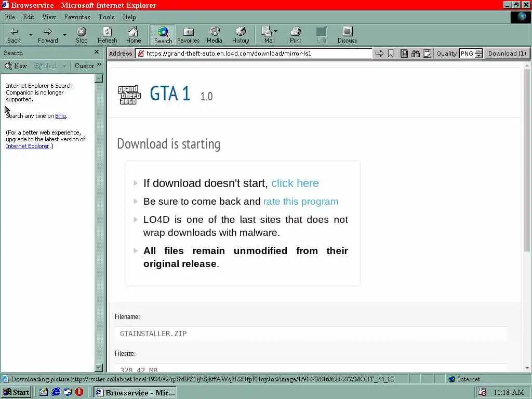Open the File menu

pyautogui.click(x=9, y=17)
